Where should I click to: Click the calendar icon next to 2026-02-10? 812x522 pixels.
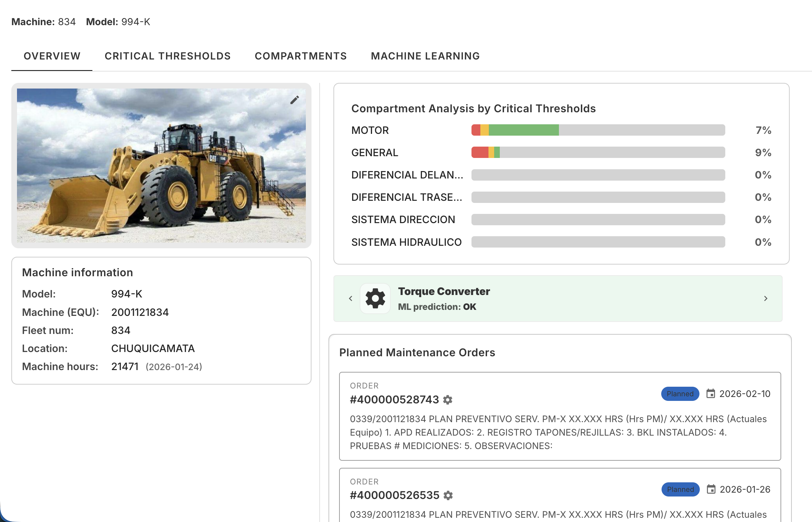[x=711, y=393]
